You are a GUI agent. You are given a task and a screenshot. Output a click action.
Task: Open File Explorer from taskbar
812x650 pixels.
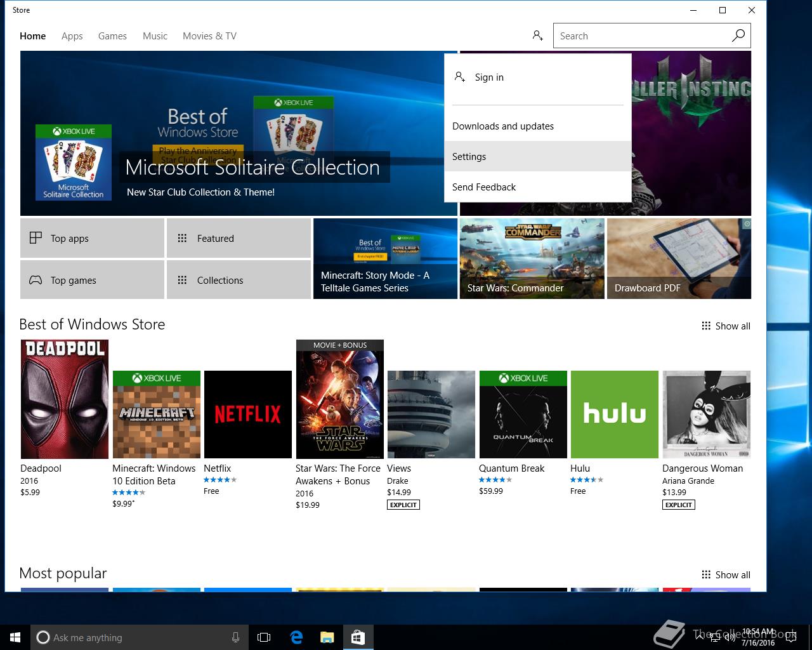click(x=327, y=637)
